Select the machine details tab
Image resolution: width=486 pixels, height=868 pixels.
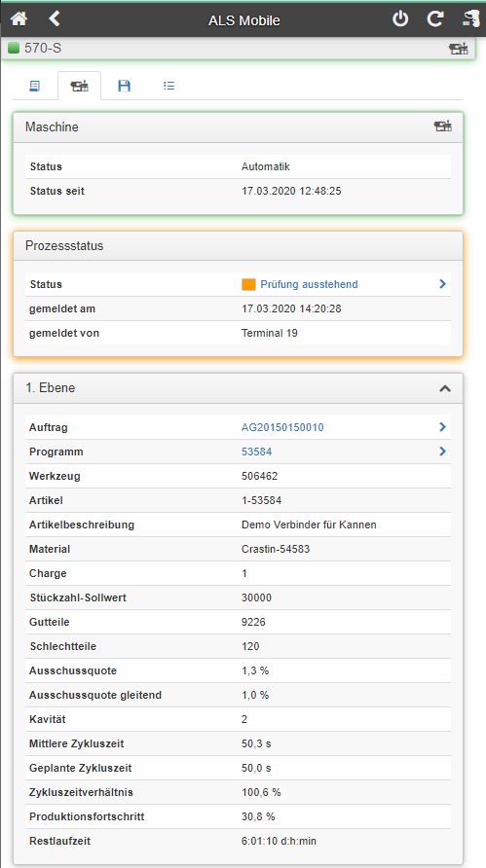coord(79,86)
